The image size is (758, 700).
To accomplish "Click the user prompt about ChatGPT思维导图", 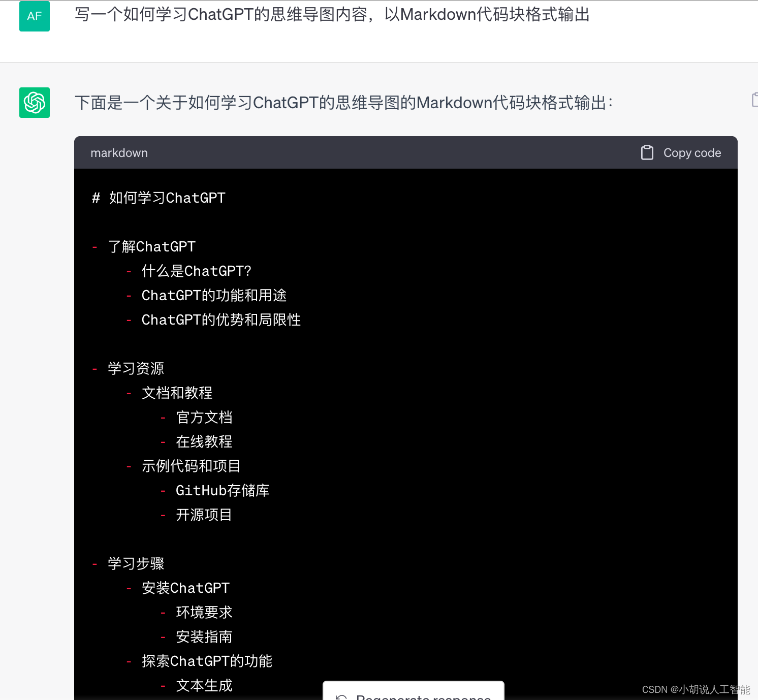I will coord(332,15).
